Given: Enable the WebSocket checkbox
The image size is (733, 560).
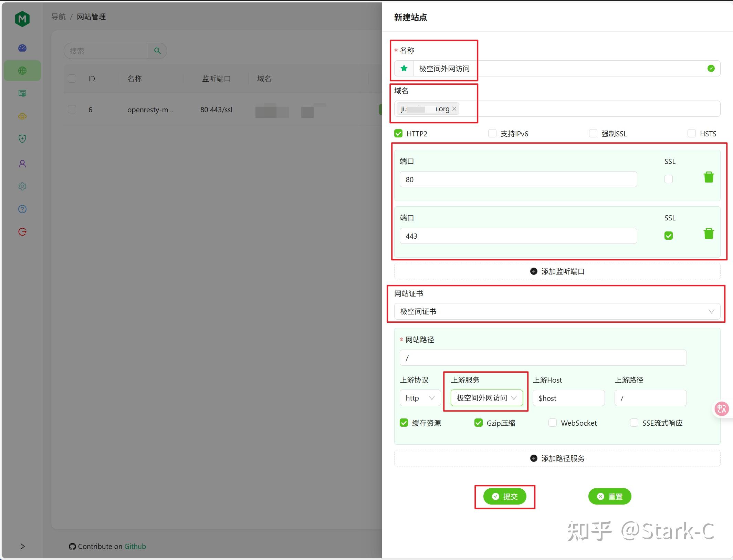Looking at the screenshot, I should pos(552,423).
